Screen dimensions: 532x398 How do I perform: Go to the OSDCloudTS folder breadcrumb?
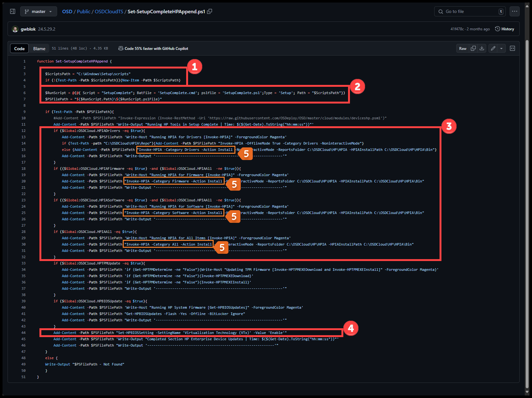click(109, 11)
